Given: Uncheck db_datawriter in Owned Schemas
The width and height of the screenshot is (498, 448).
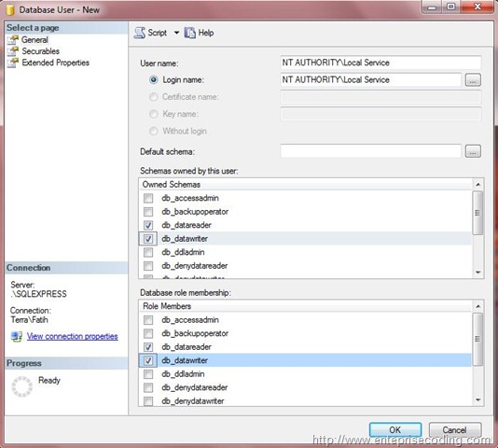Looking at the screenshot, I should (x=148, y=239).
